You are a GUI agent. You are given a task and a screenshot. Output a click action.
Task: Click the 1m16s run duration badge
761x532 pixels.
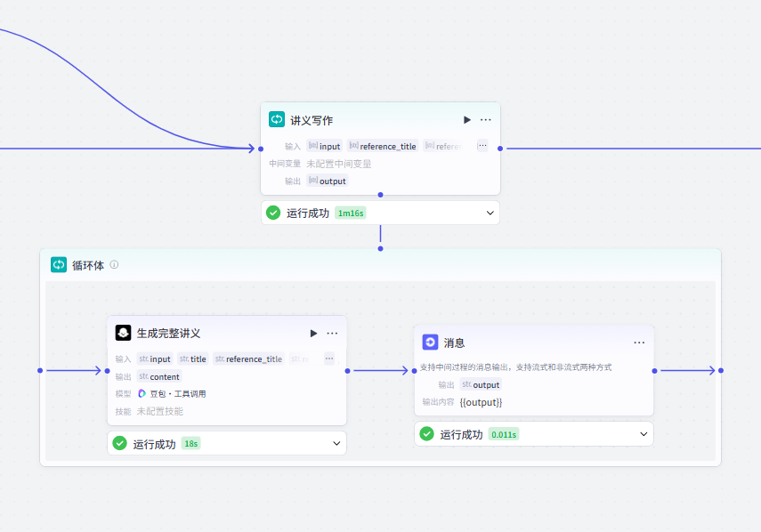pyautogui.click(x=351, y=214)
